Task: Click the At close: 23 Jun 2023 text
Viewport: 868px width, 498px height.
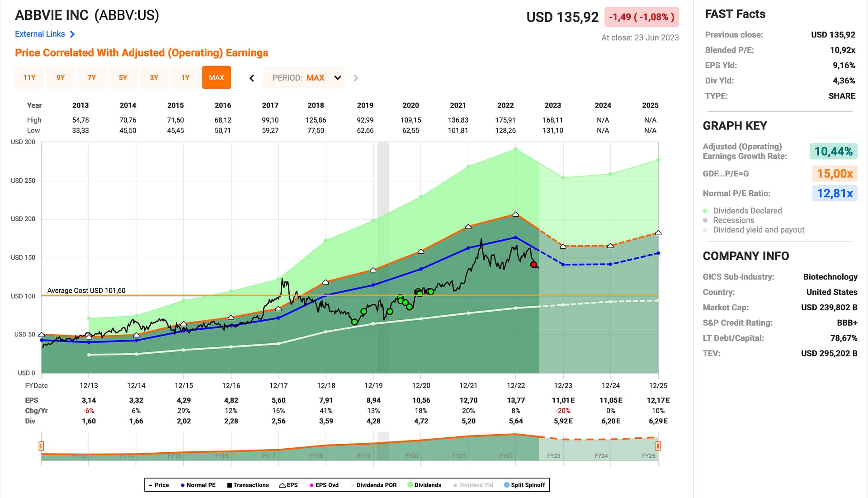Action: coord(640,38)
